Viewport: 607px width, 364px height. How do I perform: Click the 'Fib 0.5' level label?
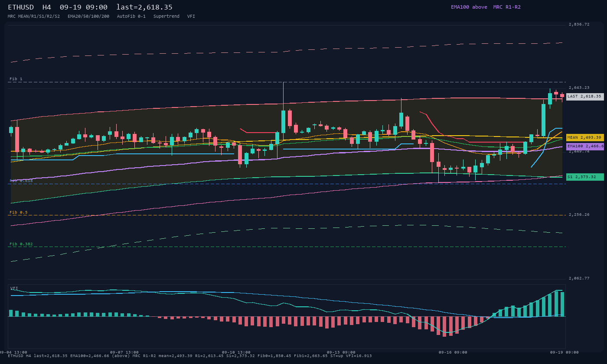tap(19, 212)
